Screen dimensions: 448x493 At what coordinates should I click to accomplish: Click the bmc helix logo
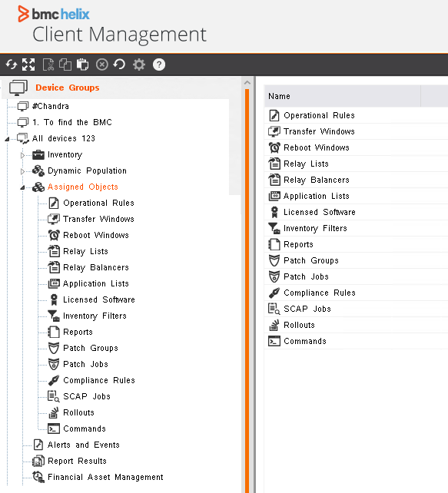54,14
